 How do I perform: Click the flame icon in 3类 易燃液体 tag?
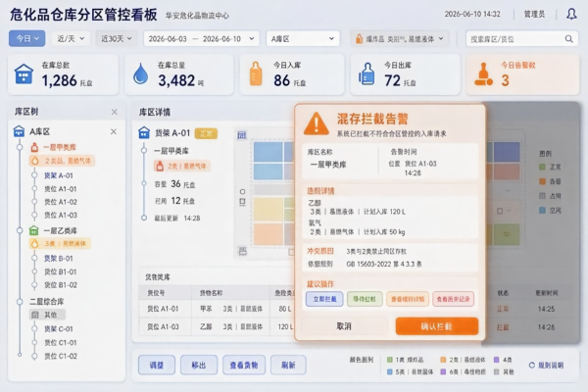coord(35,244)
